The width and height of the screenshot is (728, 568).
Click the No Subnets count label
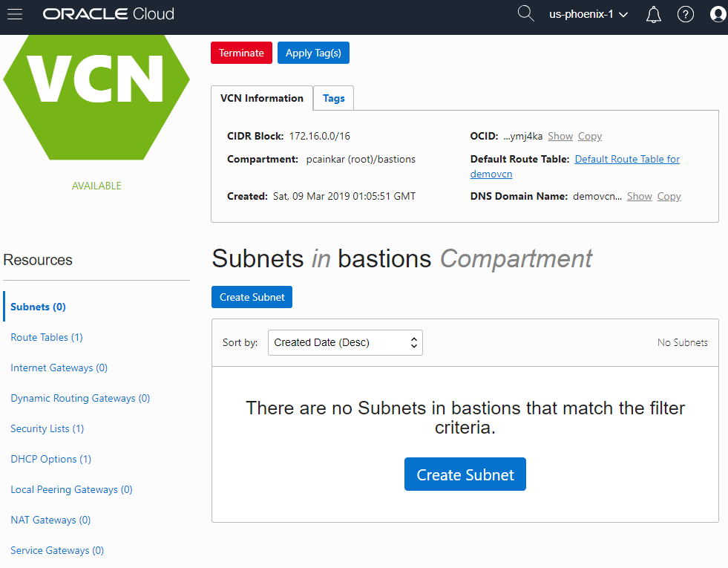[x=683, y=343]
